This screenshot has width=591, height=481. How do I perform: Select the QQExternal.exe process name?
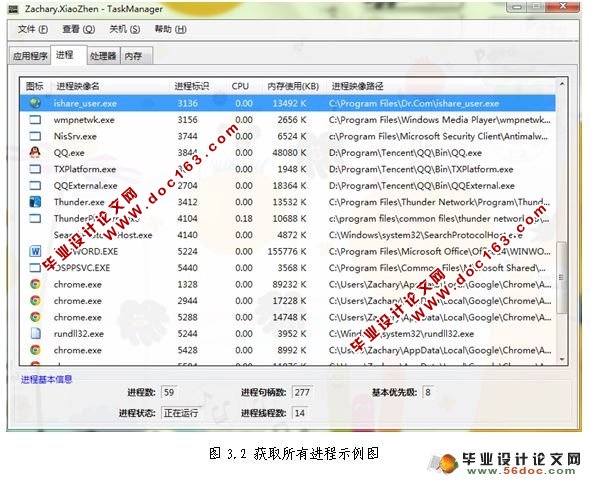(86, 185)
